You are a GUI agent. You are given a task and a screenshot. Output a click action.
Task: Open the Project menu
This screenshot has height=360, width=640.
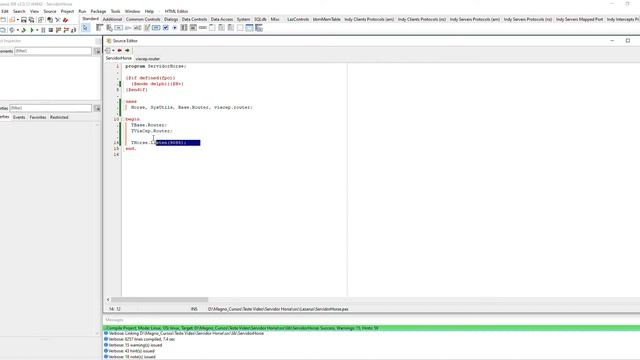click(x=67, y=11)
